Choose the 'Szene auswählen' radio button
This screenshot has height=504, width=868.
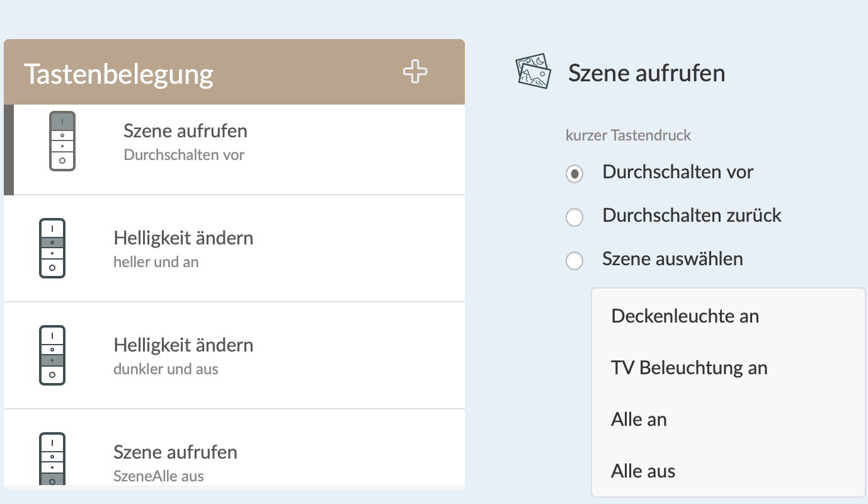coord(574,260)
